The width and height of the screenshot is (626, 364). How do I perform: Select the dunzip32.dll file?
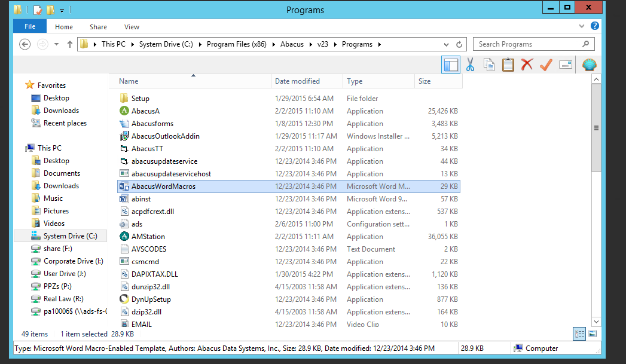tap(289, 286)
